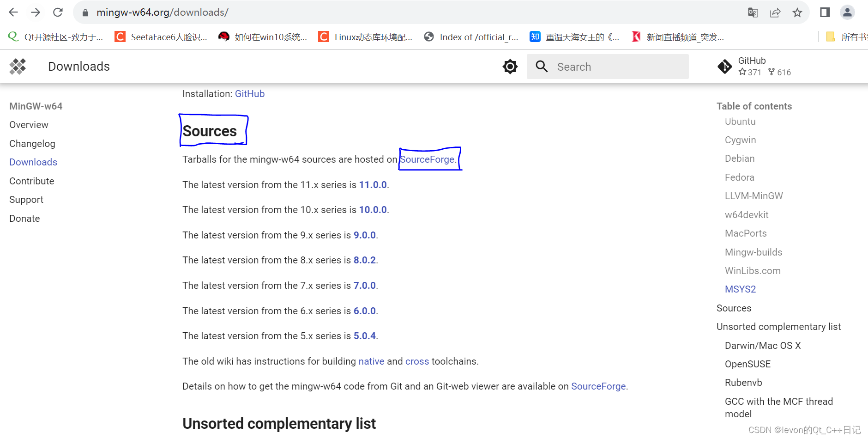This screenshot has height=439, width=868.
Task: Jump to WinLibs.com in table of contents
Action: pos(753,271)
